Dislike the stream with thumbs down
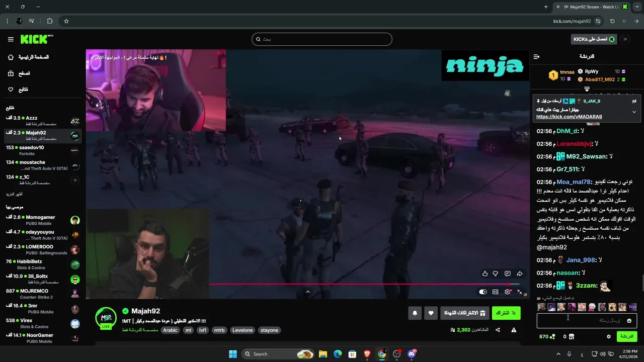The width and height of the screenshot is (644, 362). [x=496, y=274]
